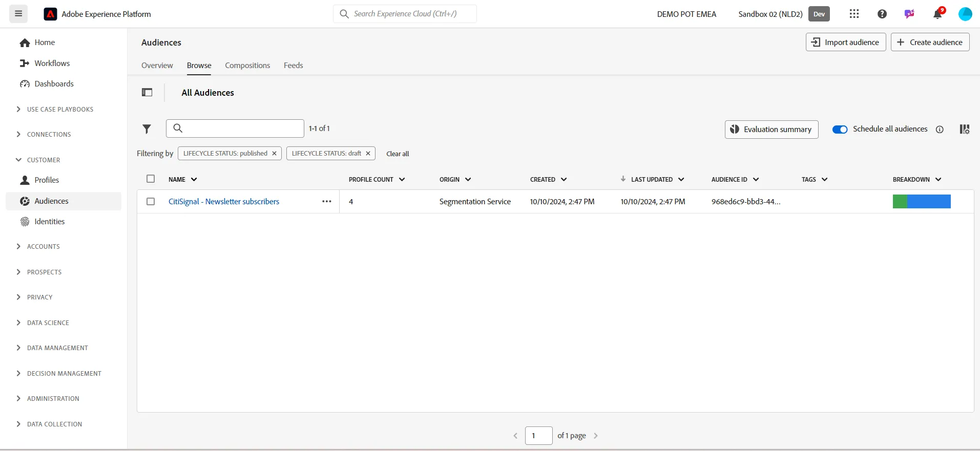Viewport: 980px width, 451px height.
Task: Open the apps grid switcher
Action: click(854, 14)
